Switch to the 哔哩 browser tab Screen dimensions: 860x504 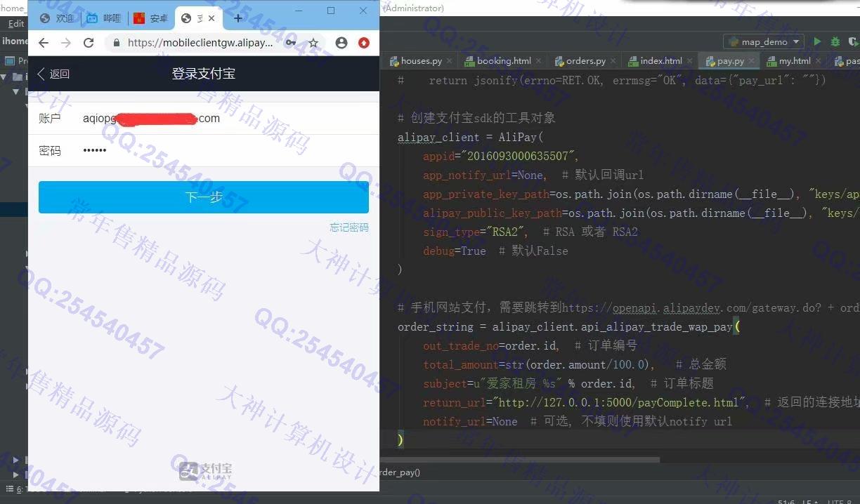coord(104,18)
